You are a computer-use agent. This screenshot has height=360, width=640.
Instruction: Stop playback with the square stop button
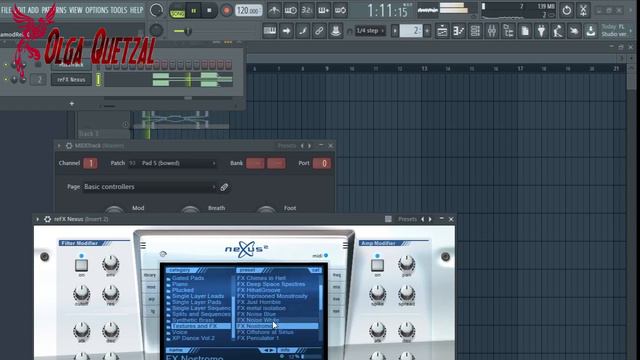click(x=209, y=11)
